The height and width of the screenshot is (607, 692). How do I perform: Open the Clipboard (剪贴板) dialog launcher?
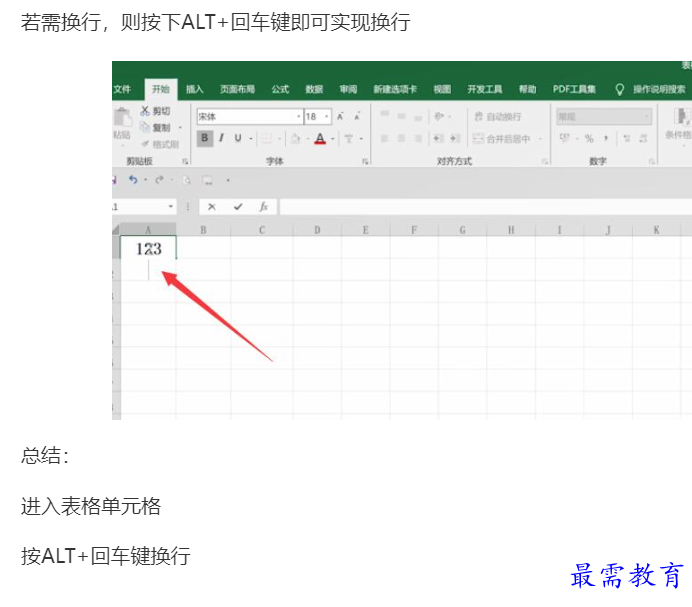click(185, 162)
